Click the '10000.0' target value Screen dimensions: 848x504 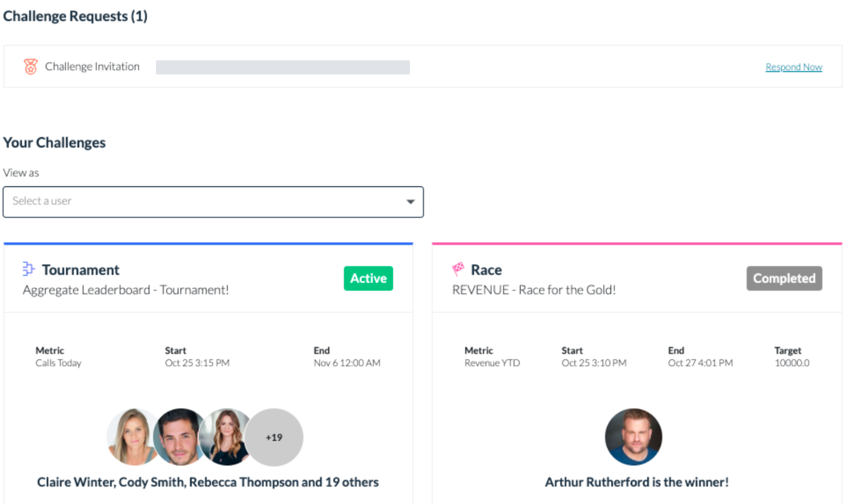(792, 363)
